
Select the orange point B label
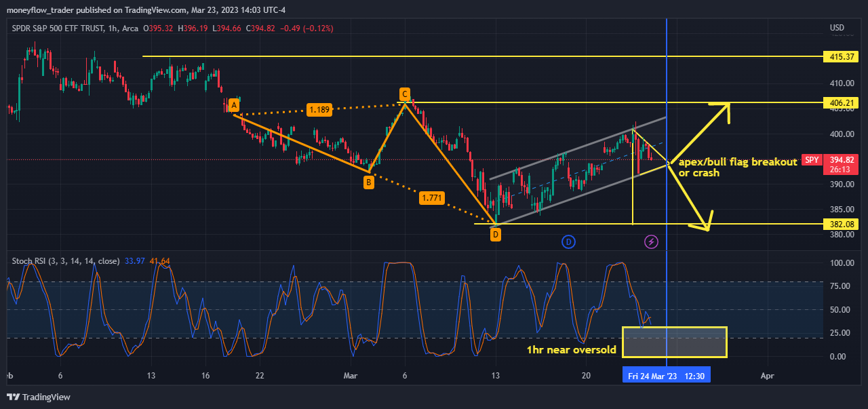[x=368, y=182]
